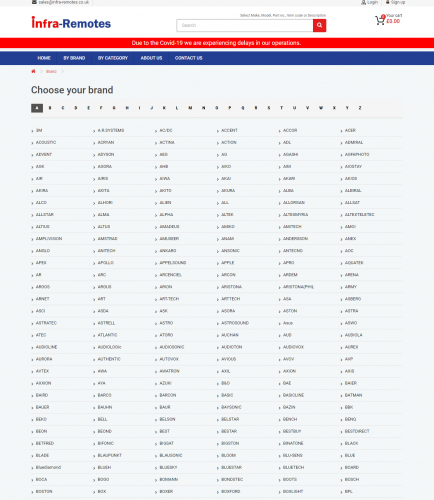Open the BLUETECH brand link
Viewport: 434px width, 500px height.
(294, 467)
